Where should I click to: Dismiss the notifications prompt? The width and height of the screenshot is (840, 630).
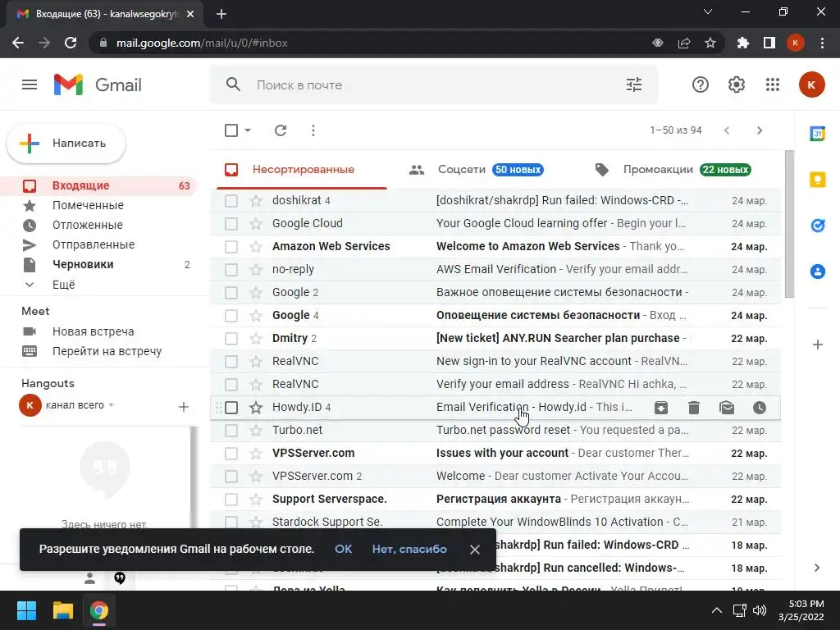click(x=475, y=550)
